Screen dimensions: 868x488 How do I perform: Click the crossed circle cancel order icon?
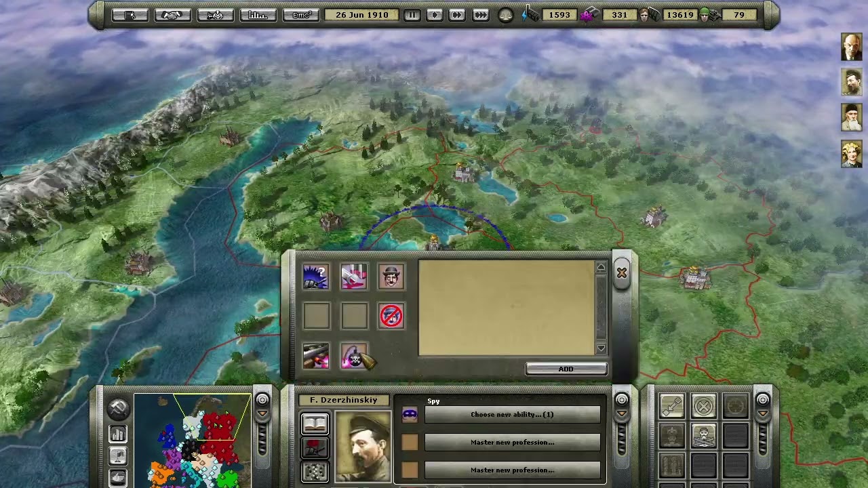tap(704, 406)
